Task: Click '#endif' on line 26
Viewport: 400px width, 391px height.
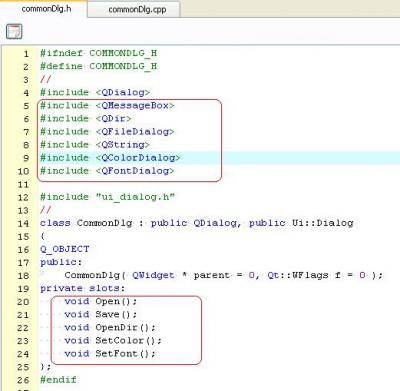Action: pos(58,380)
